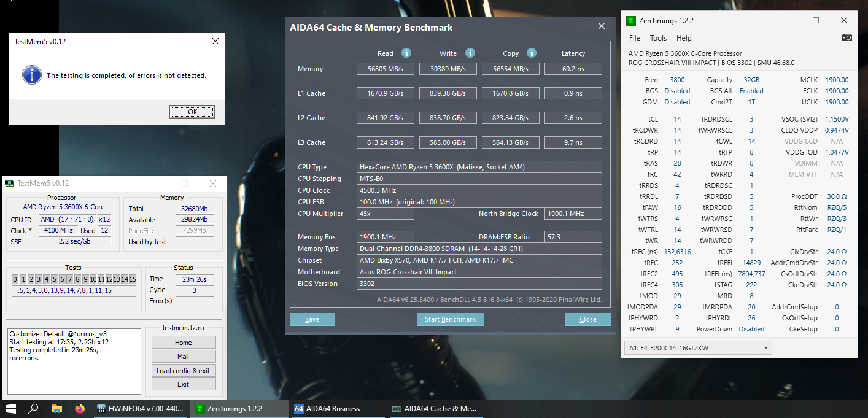Viewport: 868px width, 418px height.
Task: Click the Read info icon in AIDA64
Action: (406, 53)
